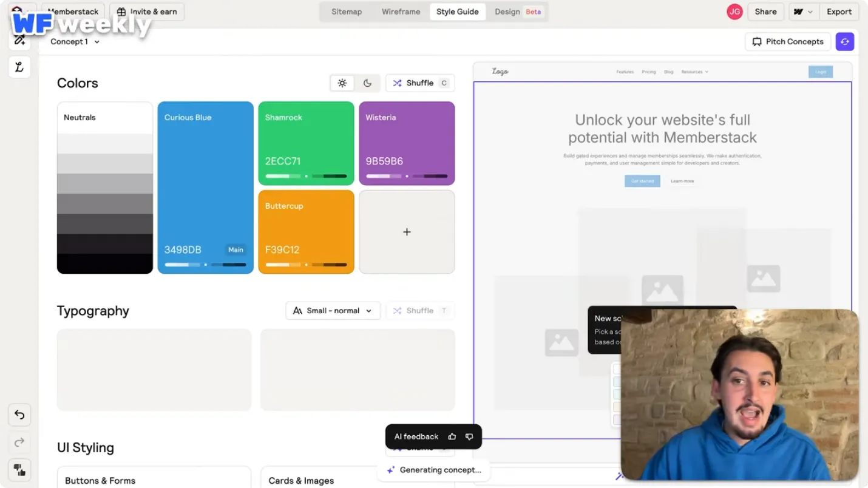Click the Webflow logo icon in top bar

click(798, 12)
